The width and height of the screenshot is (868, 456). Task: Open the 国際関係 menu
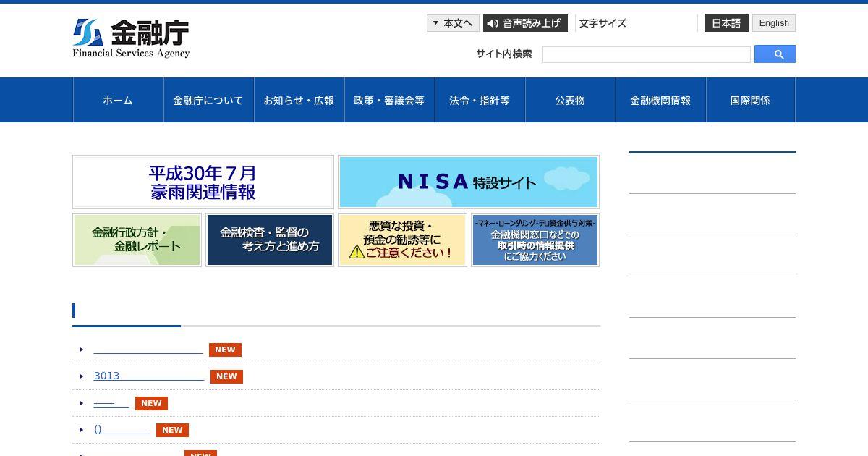(x=750, y=100)
